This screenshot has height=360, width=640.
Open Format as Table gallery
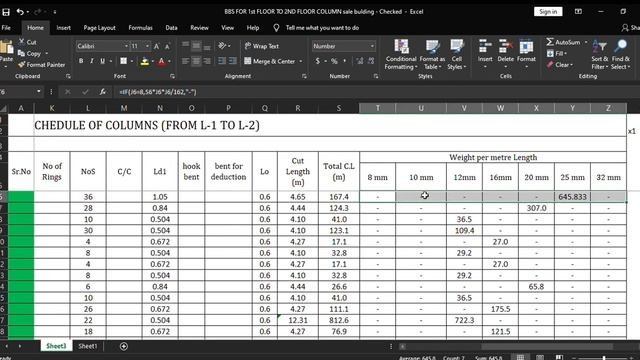click(432, 55)
